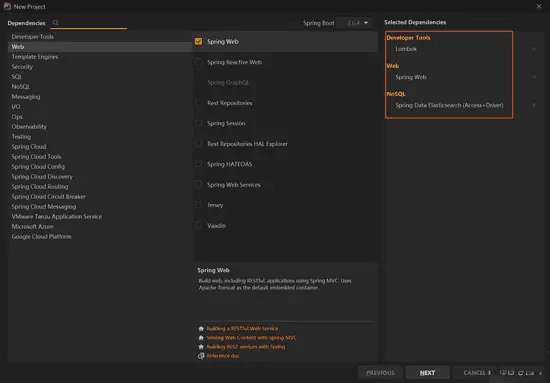This screenshot has width=550, height=383.
Task: Remove Spring Web from selected dependencies
Action: tap(534, 77)
